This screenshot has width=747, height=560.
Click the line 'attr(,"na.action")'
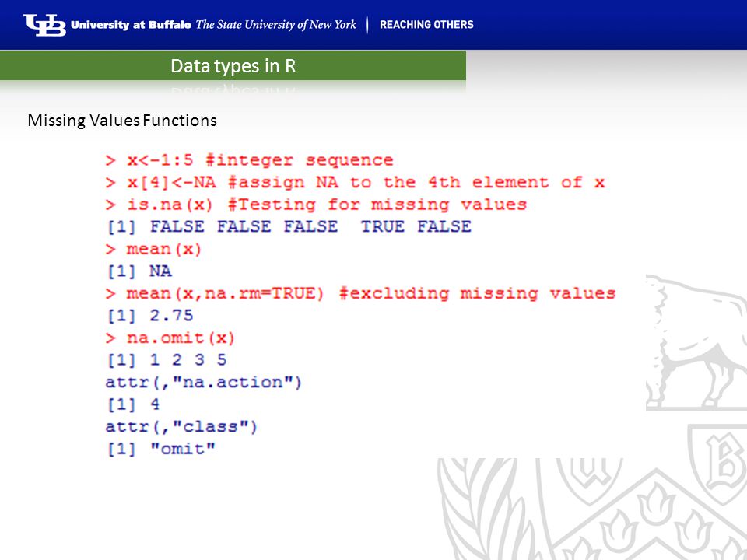[203, 383]
